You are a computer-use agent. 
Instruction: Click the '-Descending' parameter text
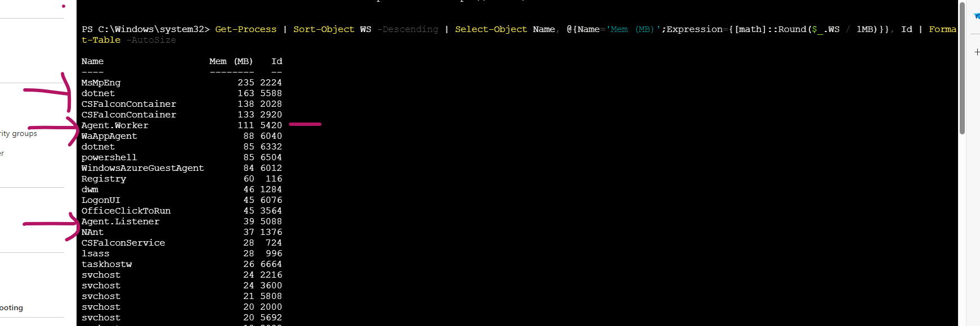tap(408, 29)
